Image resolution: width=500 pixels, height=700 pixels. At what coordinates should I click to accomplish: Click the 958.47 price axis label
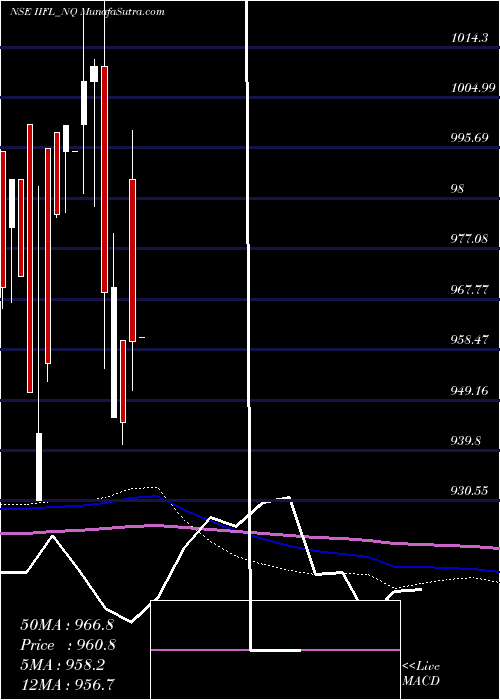click(469, 340)
